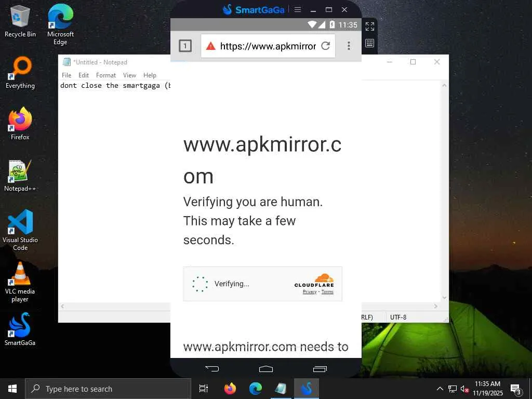532x399 pixels.
Task: Open Notepad Edit menu
Action: [84, 75]
